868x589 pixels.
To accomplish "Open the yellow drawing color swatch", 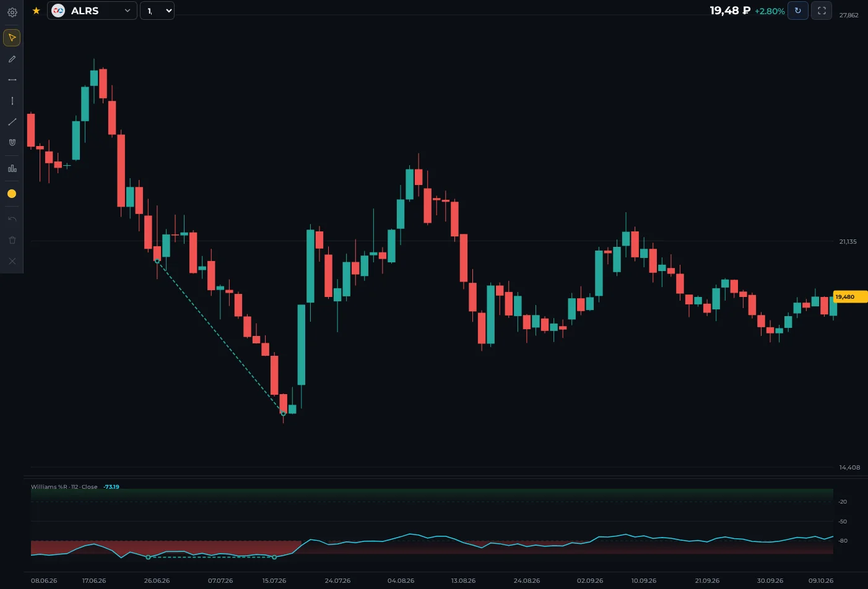I will 12,194.
